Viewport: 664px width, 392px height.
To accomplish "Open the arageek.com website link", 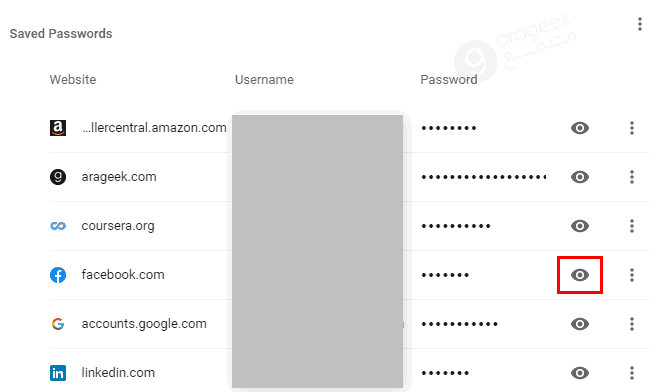I will (x=119, y=177).
